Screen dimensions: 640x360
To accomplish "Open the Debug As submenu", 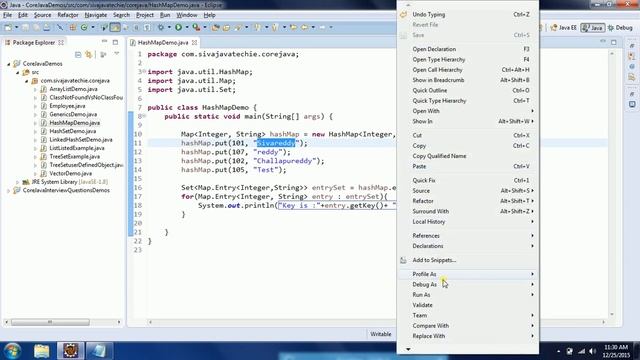I will click(x=468, y=284).
